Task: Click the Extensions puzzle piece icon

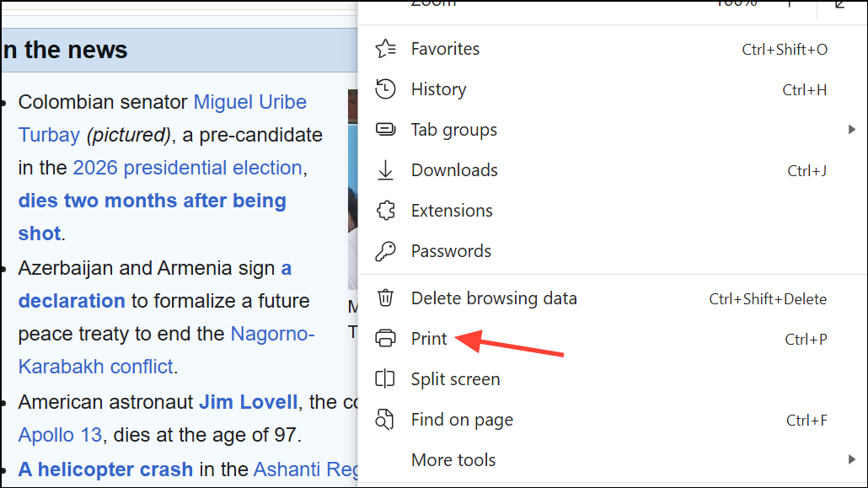Action: click(385, 211)
